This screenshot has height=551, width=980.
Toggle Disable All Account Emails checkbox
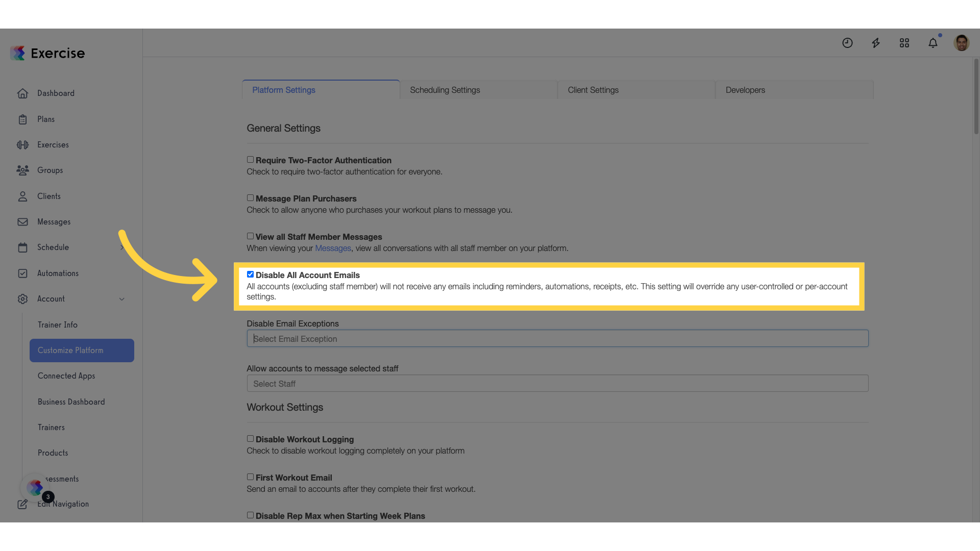point(250,274)
